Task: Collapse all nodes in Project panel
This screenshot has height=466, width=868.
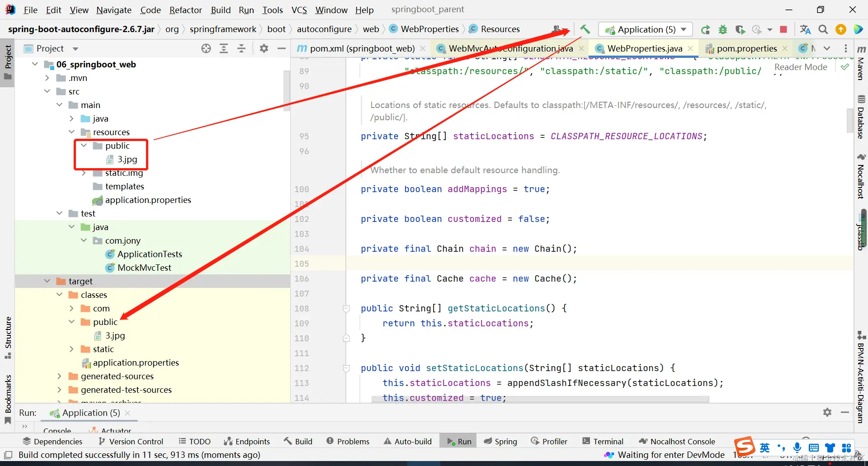Action: [241, 48]
